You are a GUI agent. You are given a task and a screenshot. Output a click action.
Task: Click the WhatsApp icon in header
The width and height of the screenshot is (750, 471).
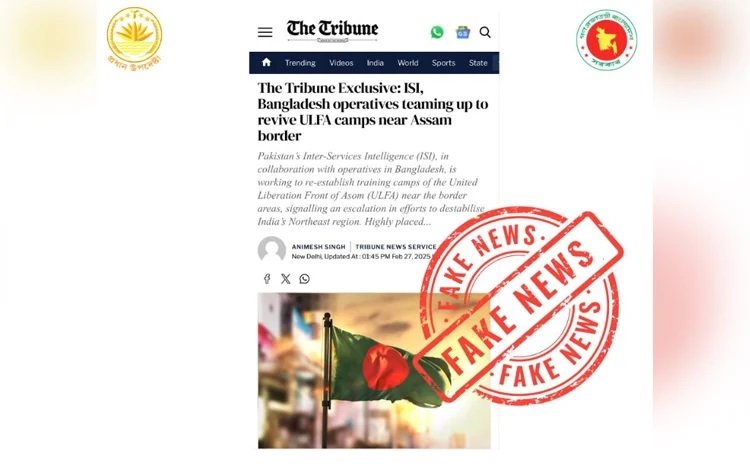tap(437, 32)
